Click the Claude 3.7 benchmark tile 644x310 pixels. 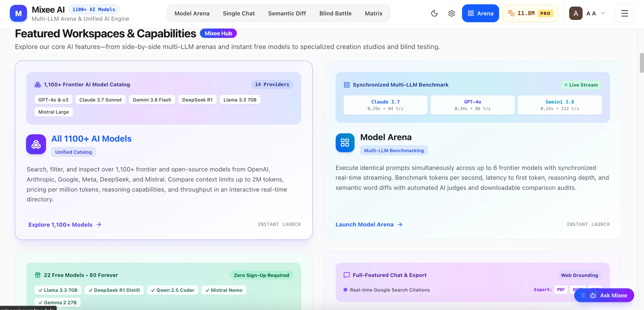(385, 105)
